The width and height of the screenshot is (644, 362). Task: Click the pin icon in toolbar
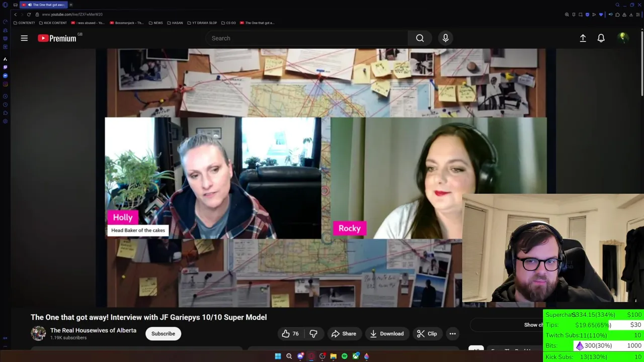pyautogui.click(x=574, y=15)
